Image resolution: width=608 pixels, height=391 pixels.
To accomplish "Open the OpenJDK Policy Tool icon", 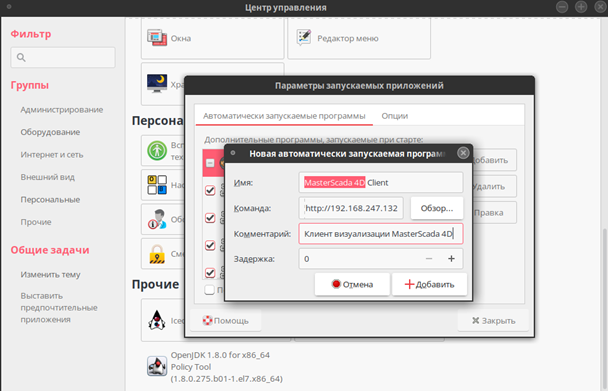I will 157,366.
